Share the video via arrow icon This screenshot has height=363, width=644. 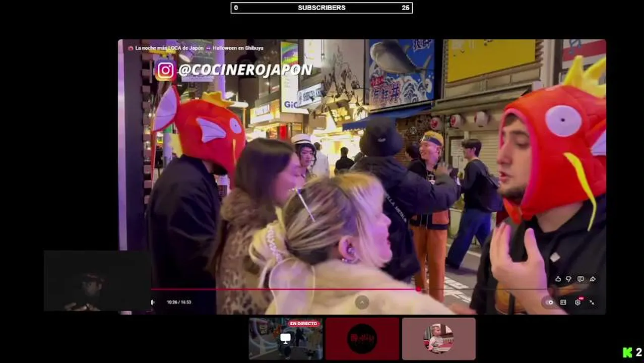[x=593, y=279]
